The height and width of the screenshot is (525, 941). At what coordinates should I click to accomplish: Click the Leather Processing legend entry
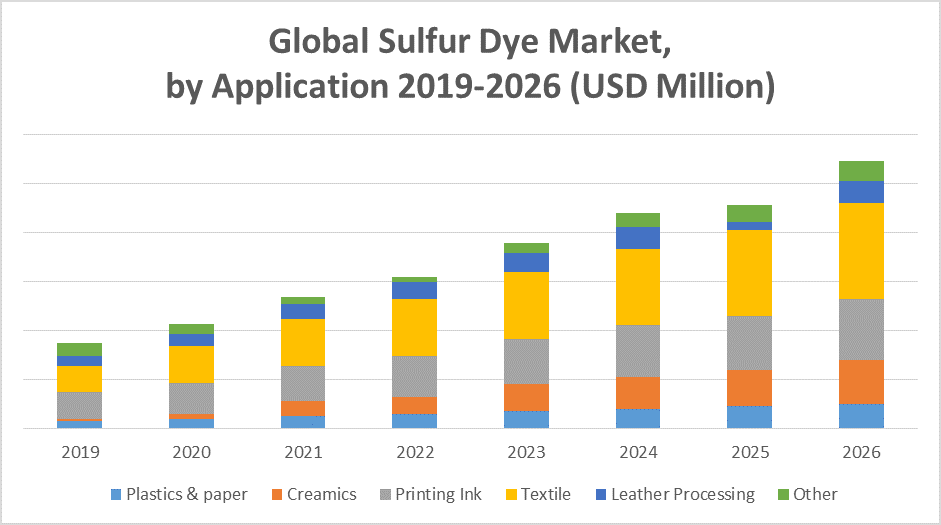pos(682,494)
